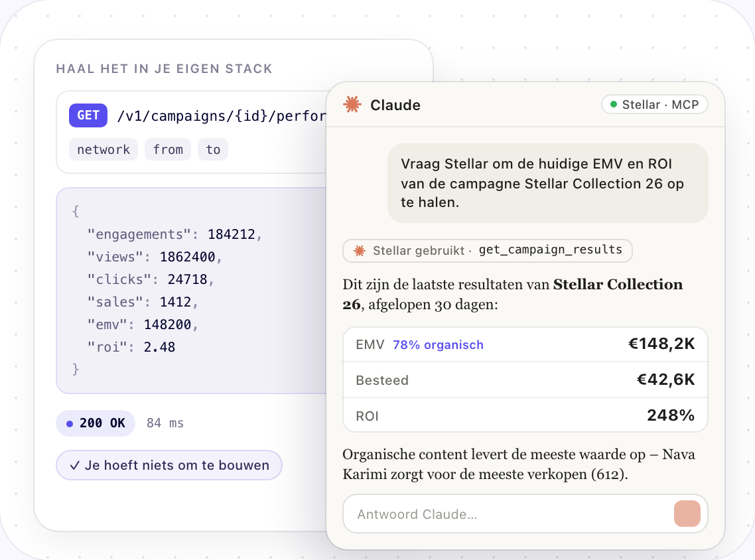755x560 pixels.
Task: Click the "roi" JSON key
Action: pyautogui.click(x=107, y=347)
